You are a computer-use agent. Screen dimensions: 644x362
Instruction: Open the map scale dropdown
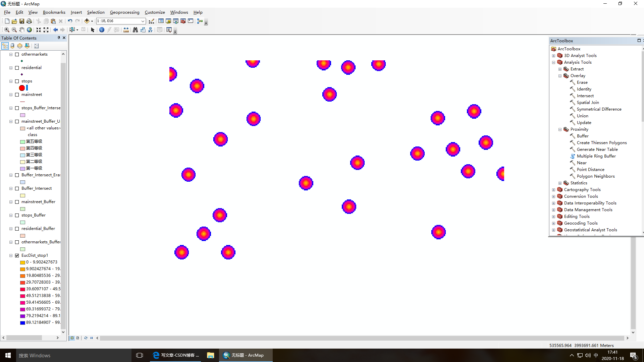143,21
